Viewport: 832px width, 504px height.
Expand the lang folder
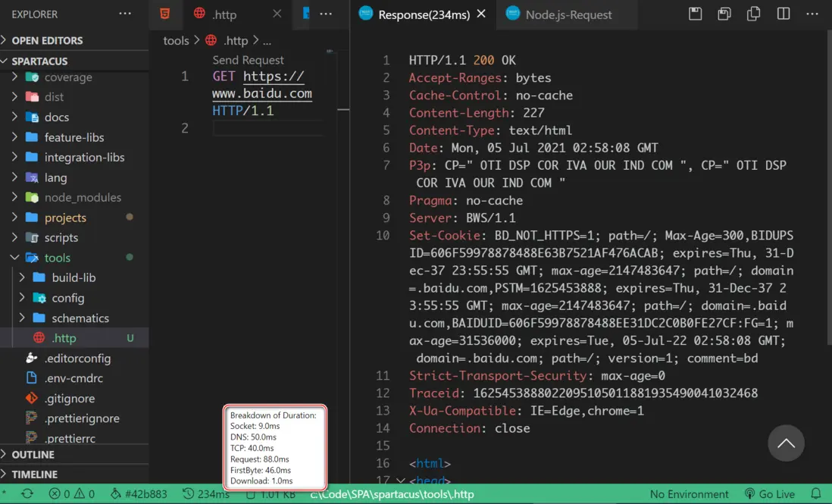(x=74, y=177)
